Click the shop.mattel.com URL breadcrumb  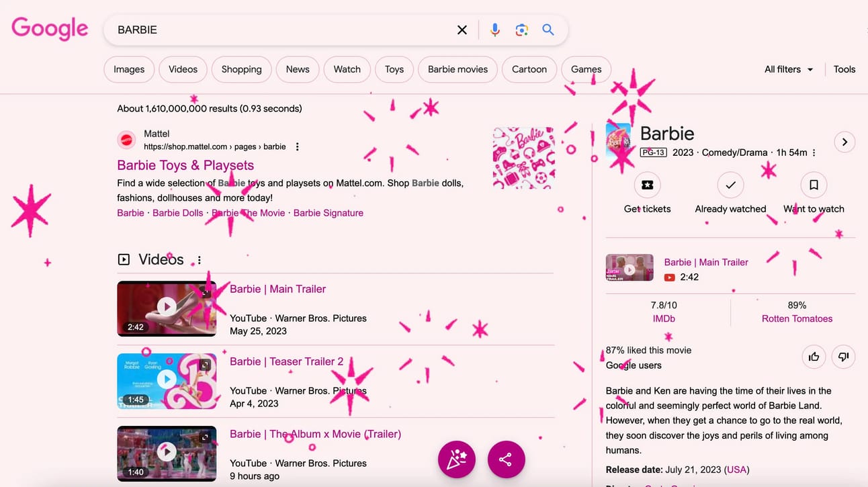point(215,146)
